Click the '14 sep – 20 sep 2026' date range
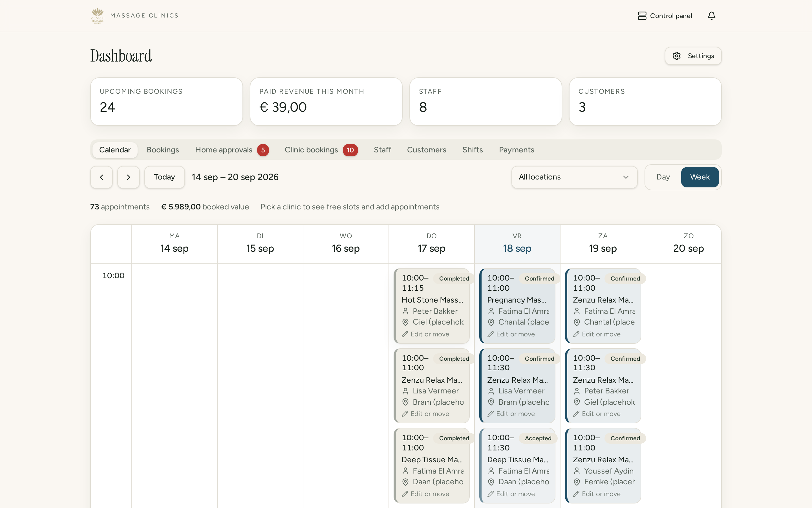This screenshot has width=812, height=508. click(235, 177)
